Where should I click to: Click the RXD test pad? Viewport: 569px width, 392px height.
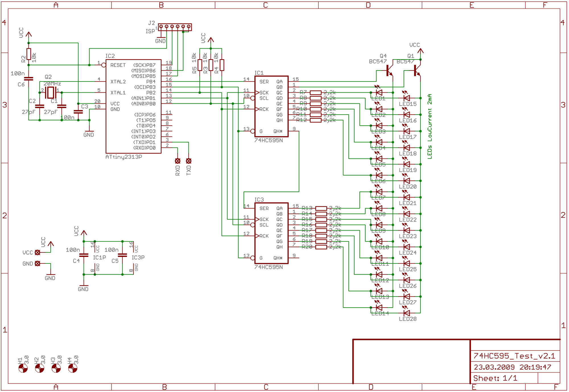click(x=178, y=161)
